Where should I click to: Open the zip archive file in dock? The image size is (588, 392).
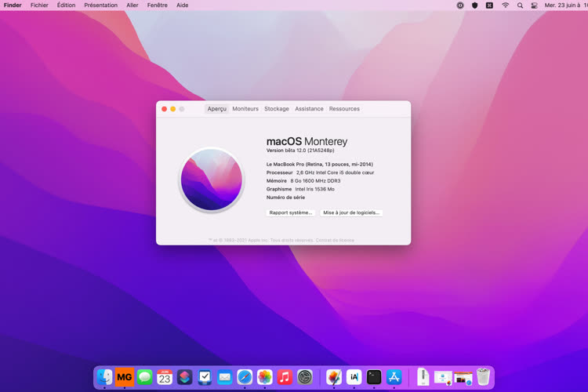[423, 376]
